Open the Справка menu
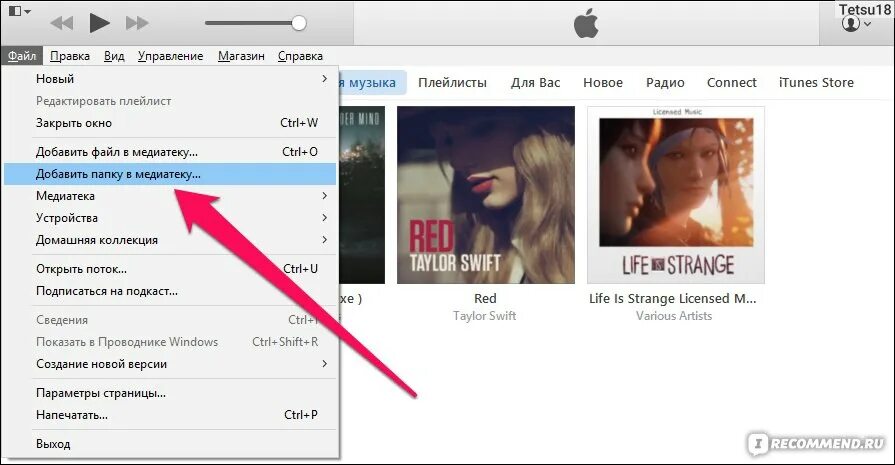The width and height of the screenshot is (895, 465). pyautogui.click(x=300, y=56)
